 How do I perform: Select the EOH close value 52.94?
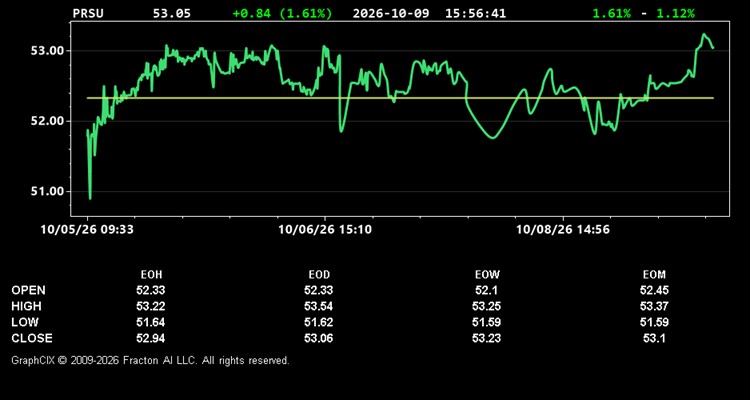151,338
